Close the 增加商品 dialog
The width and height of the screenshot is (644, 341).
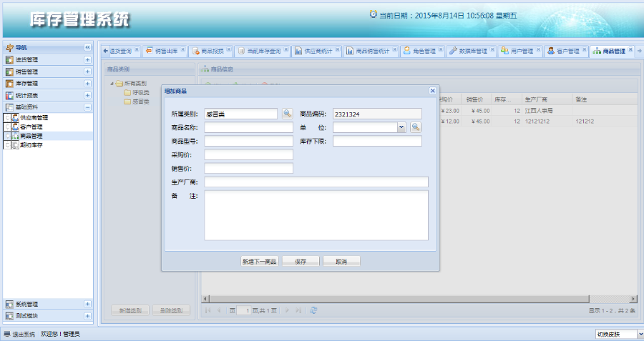coord(432,91)
